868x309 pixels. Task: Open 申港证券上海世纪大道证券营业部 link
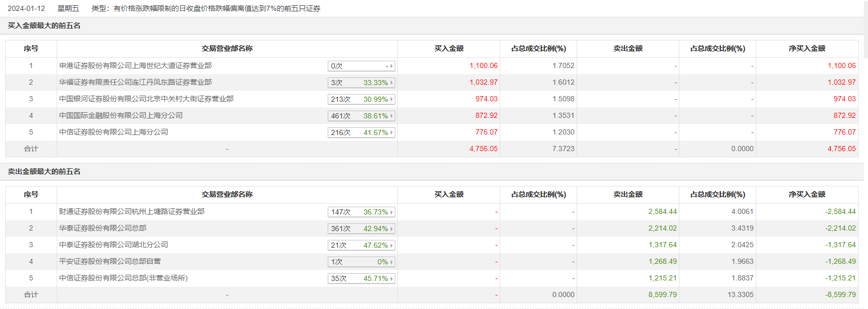[x=135, y=65]
